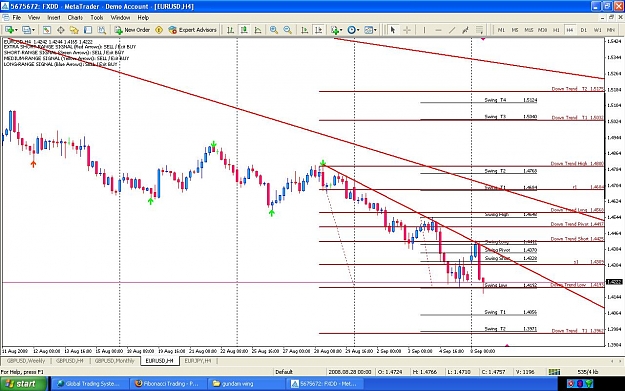Screen dimensions: 625x391
Task: Open the Insert menu
Action: point(54,18)
